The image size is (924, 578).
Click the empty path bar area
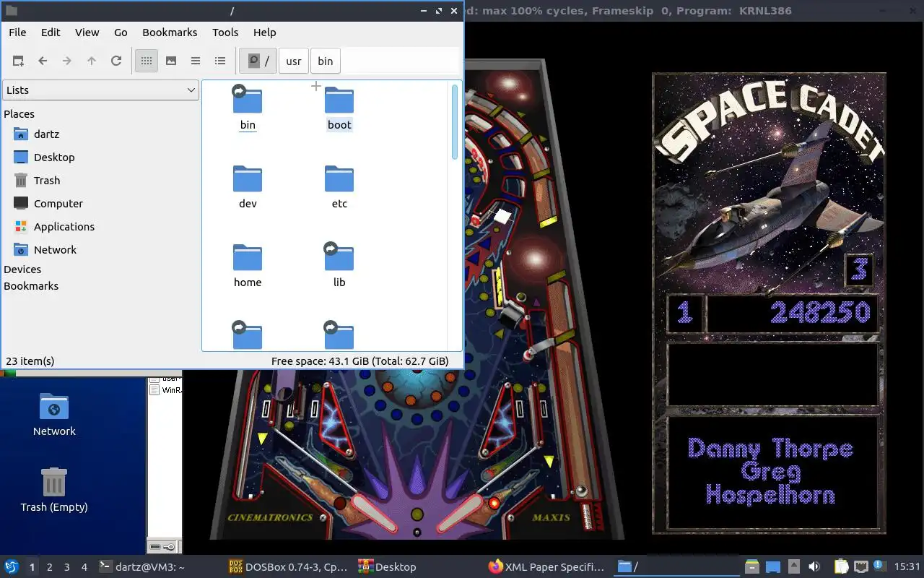401,61
